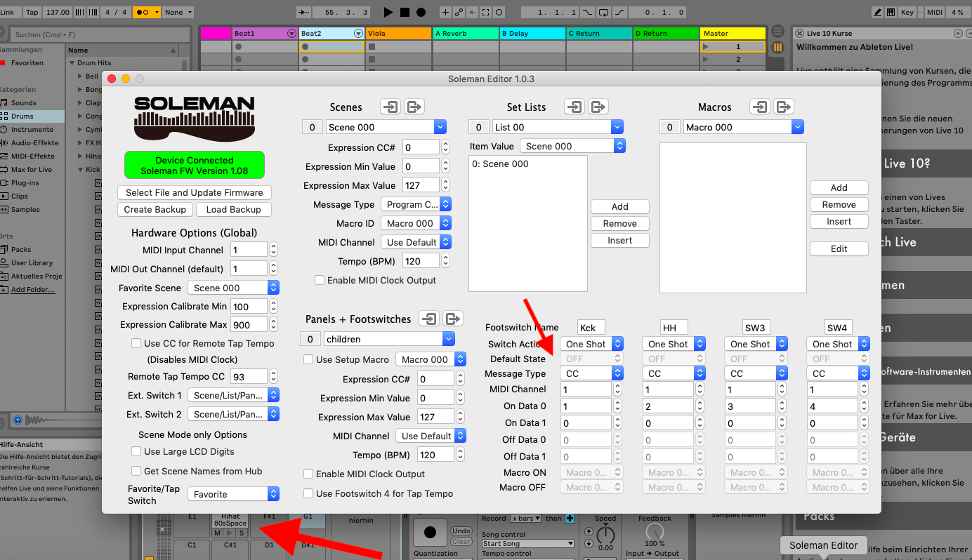Arm the Ableton arrangement record button

(x=421, y=13)
